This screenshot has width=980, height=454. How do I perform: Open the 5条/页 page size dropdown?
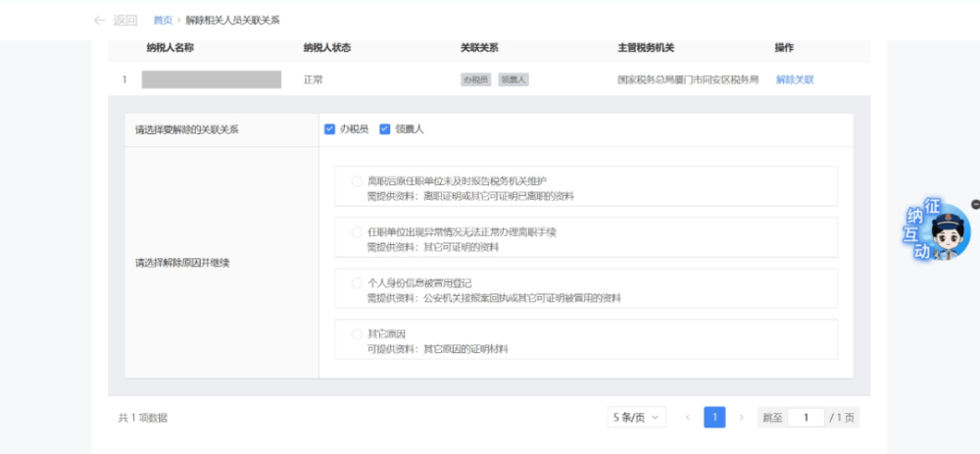point(636,417)
